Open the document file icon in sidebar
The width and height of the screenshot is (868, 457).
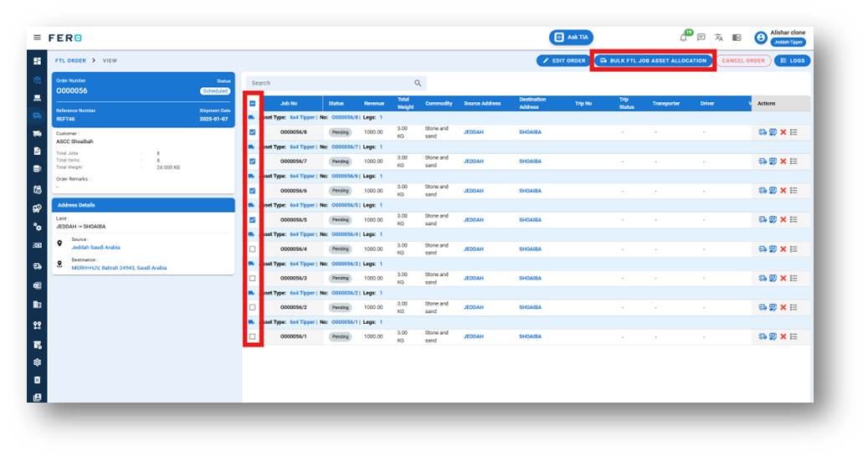[37, 151]
